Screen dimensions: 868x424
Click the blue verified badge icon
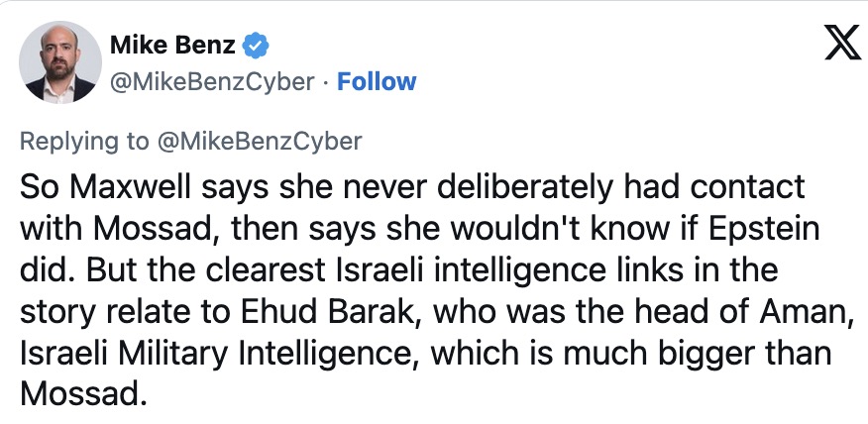pyautogui.click(x=257, y=46)
